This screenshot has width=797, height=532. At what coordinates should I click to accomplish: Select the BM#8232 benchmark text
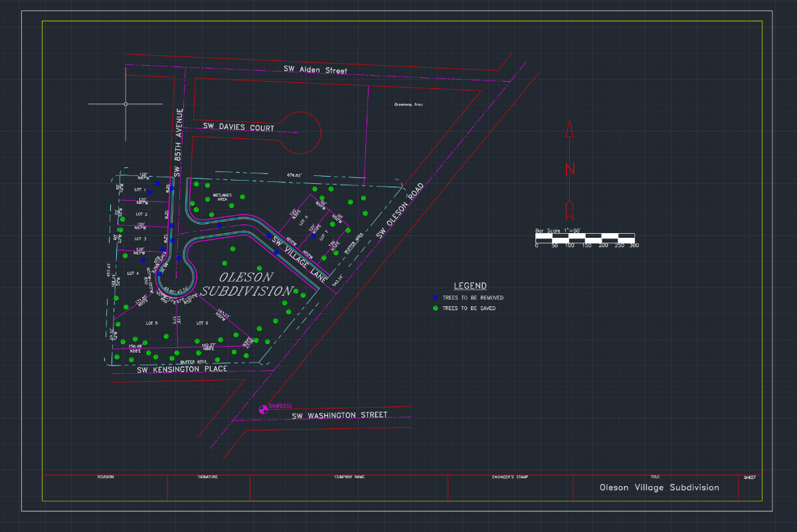coord(280,405)
